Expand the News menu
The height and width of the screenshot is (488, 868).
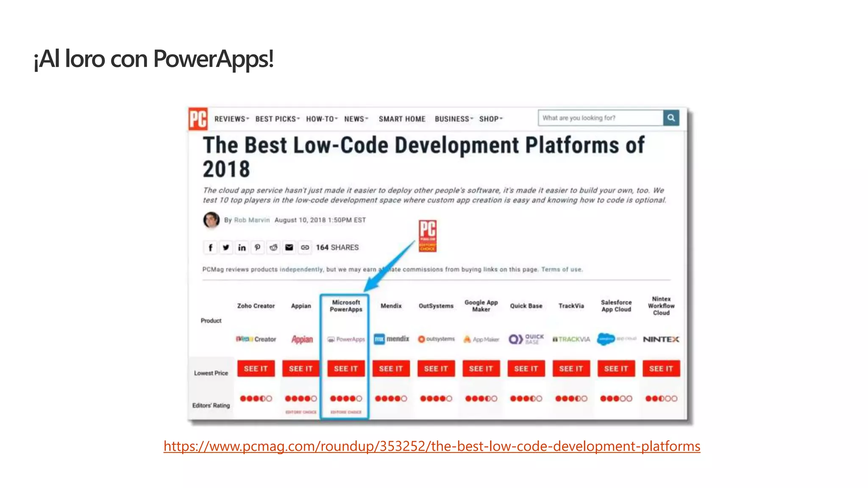[x=356, y=119]
